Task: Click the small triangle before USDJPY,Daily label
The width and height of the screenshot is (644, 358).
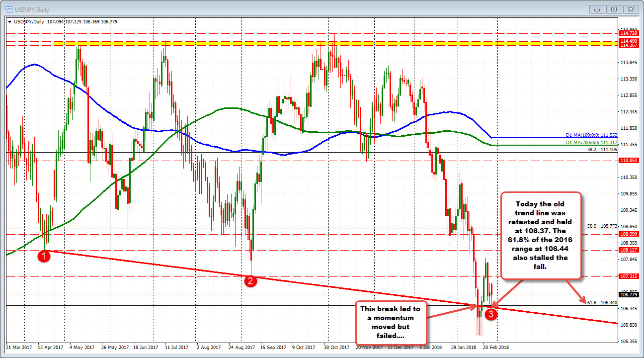Action: tap(8, 22)
